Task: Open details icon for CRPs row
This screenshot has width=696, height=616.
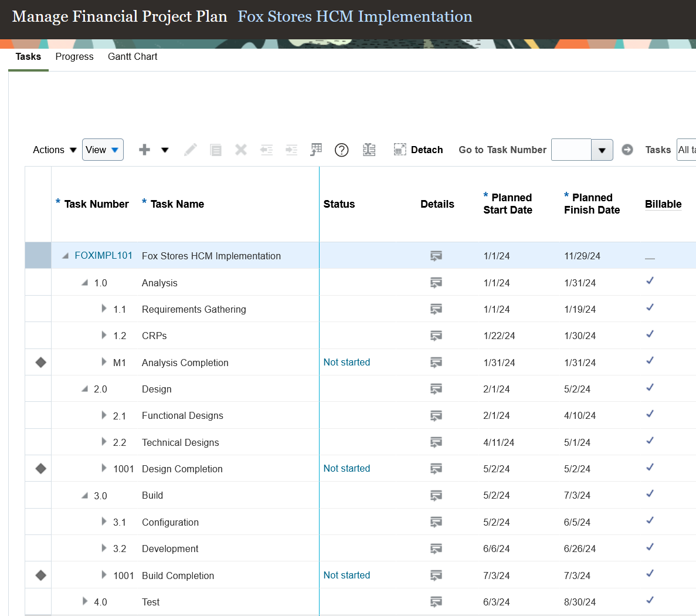Action: point(436,336)
